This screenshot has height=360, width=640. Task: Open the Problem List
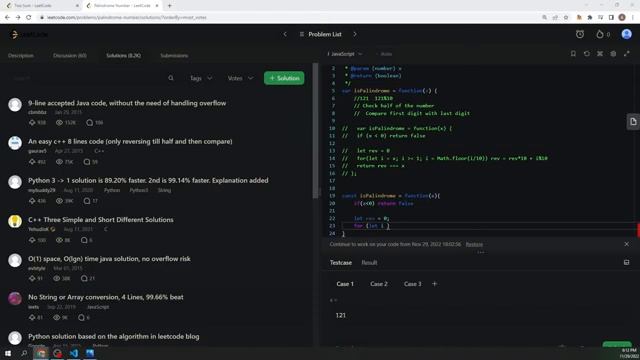(320, 34)
